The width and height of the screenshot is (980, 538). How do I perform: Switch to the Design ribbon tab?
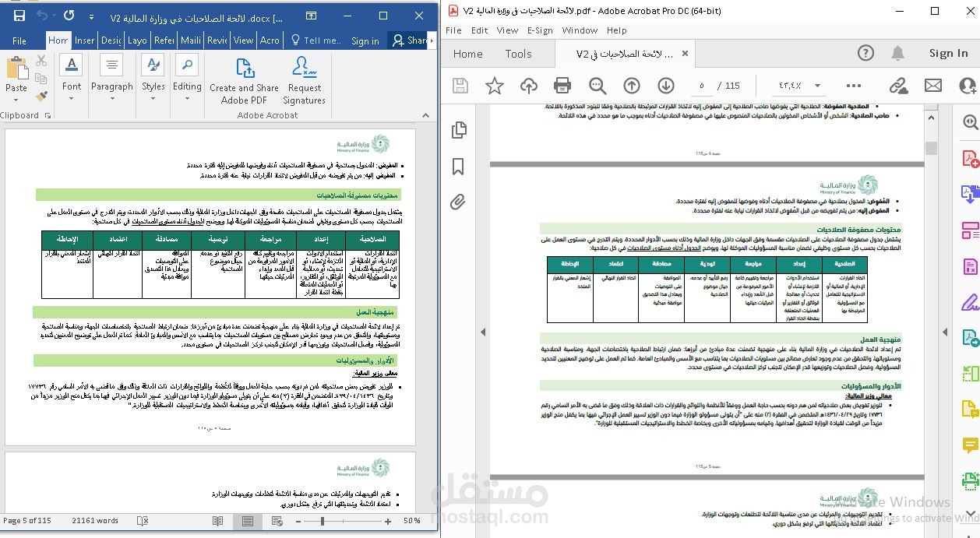click(x=111, y=40)
